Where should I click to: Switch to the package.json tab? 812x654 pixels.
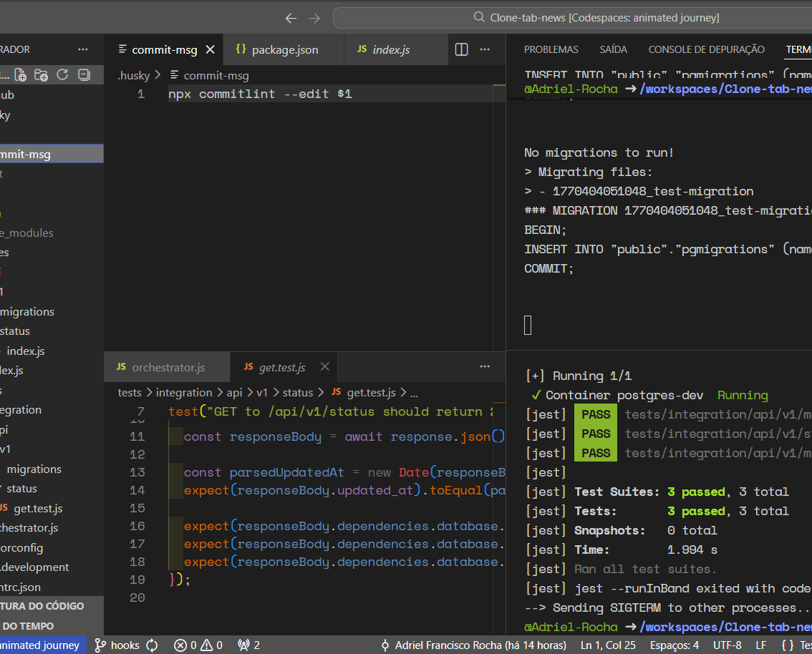click(284, 49)
